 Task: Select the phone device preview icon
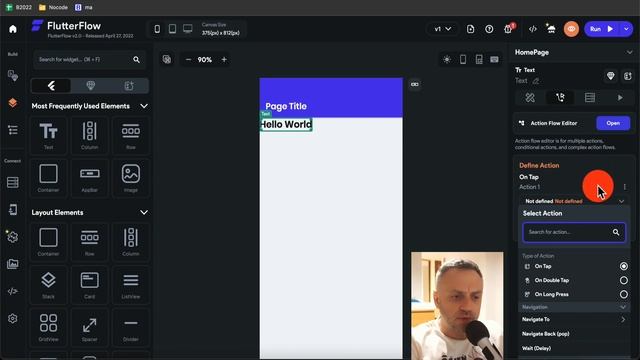click(157, 29)
